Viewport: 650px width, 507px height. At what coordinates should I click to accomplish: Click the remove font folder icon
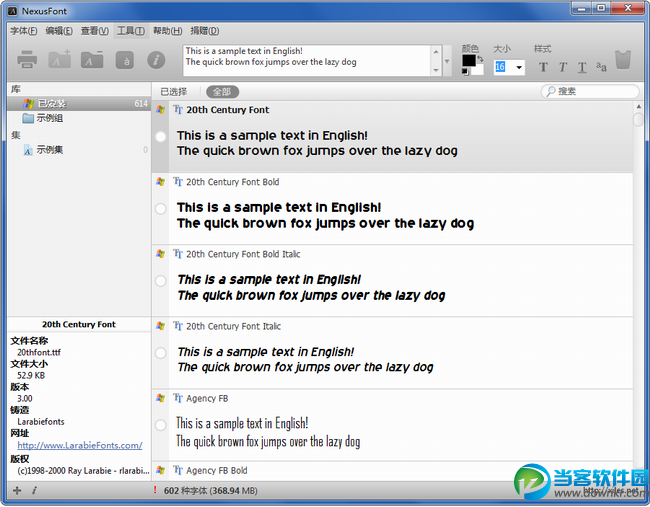pos(92,60)
